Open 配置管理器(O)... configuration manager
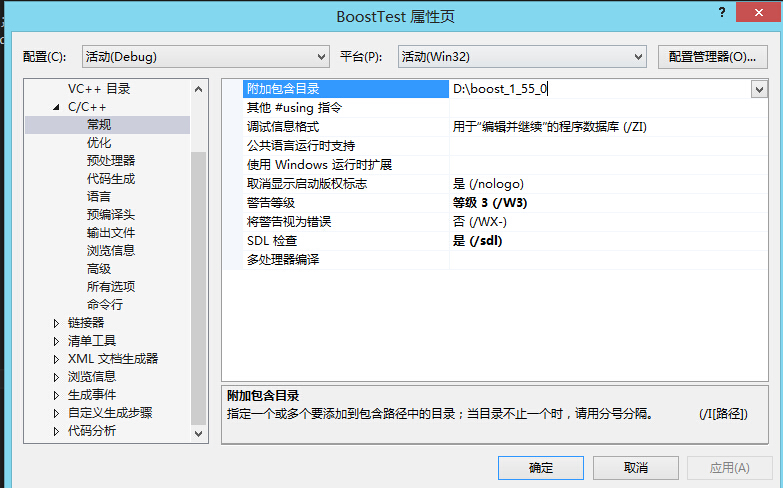 pos(713,57)
